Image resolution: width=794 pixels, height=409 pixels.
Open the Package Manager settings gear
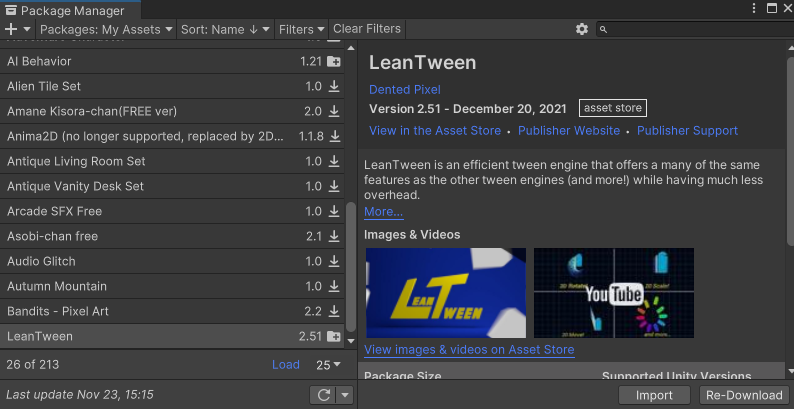pos(582,30)
